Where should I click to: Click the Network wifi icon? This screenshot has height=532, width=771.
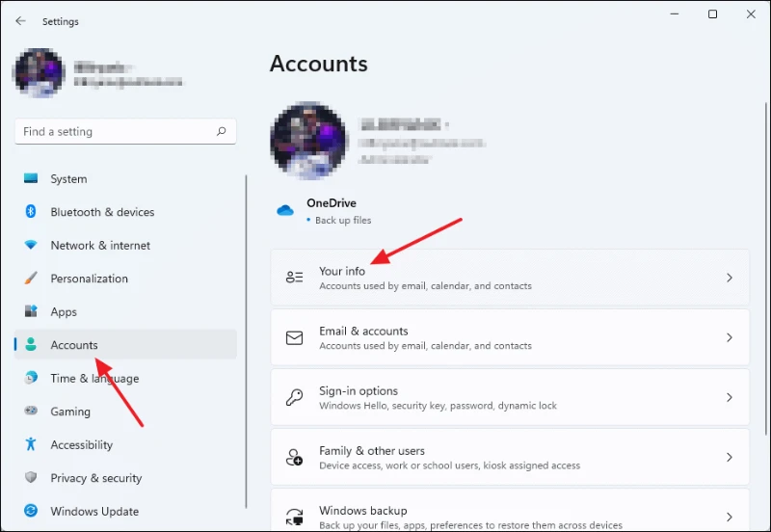(31, 245)
